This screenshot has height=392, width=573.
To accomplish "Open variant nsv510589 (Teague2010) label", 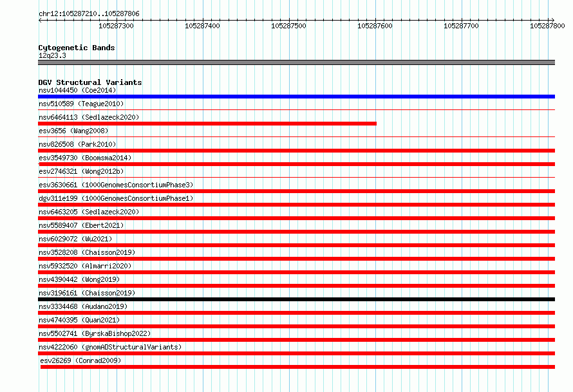I will 81,104.
